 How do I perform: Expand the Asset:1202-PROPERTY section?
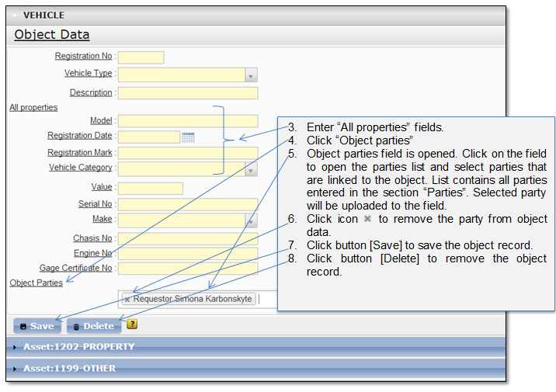click(x=256, y=347)
